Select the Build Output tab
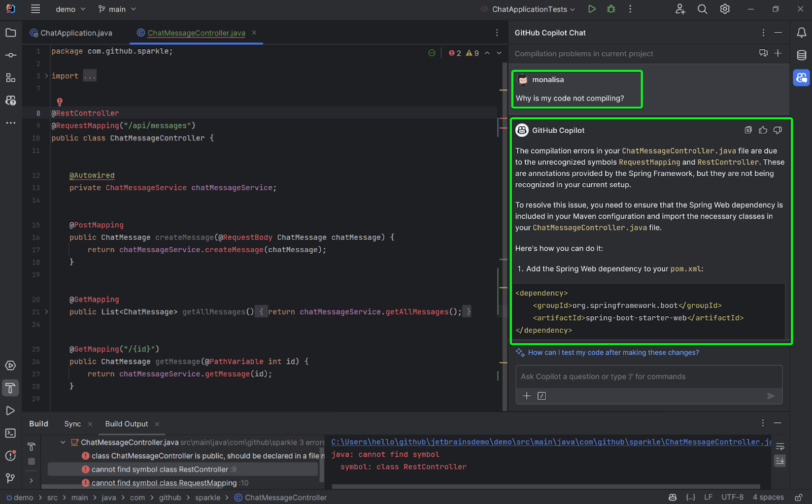Screen dimensions: 812x504 (126, 424)
